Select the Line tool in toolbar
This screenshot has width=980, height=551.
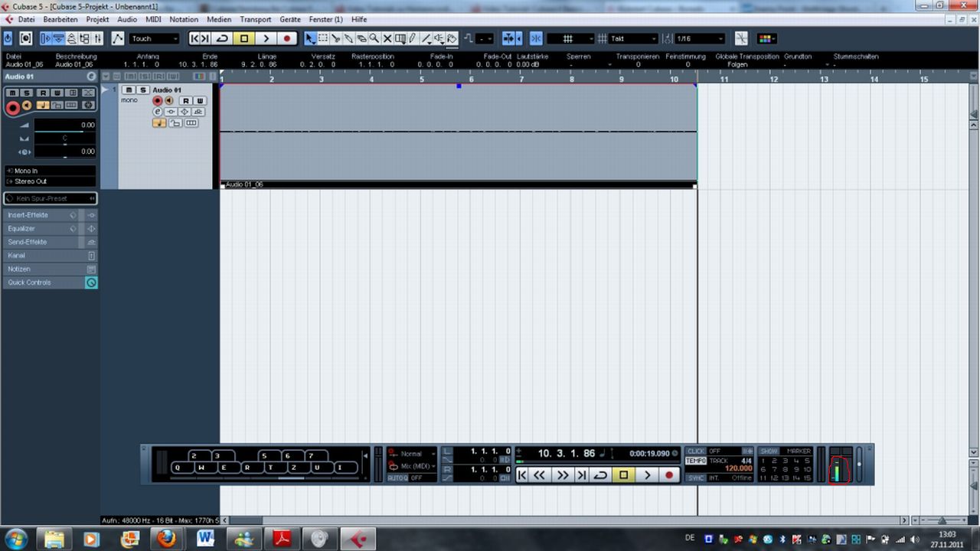click(x=426, y=38)
